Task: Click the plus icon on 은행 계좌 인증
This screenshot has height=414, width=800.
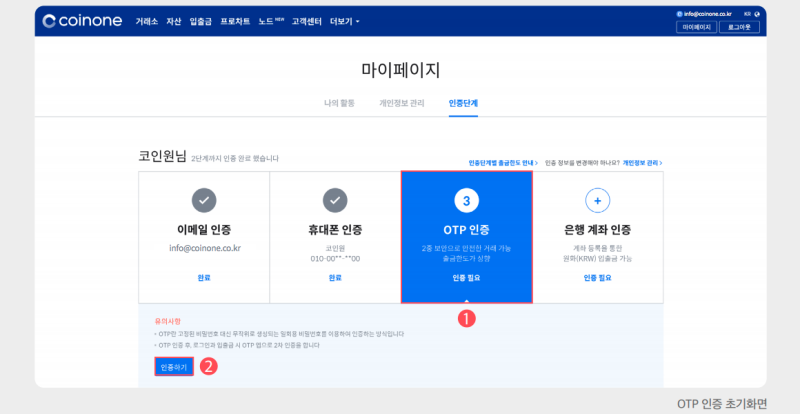Action: click(597, 201)
